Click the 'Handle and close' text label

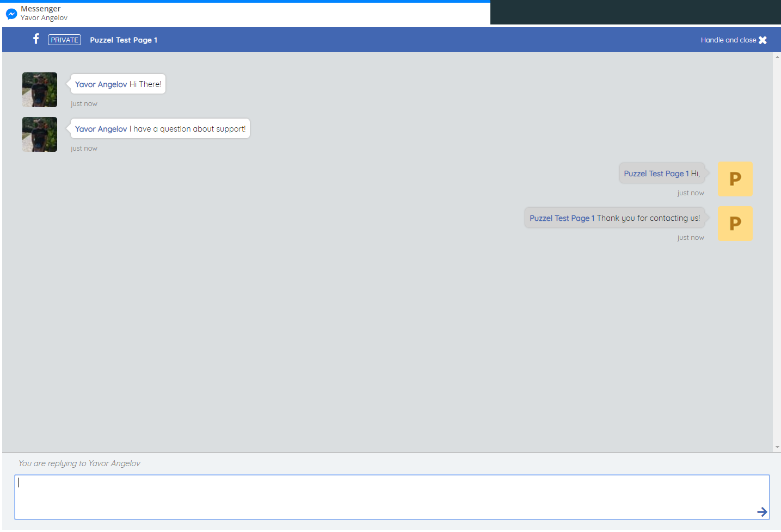728,40
